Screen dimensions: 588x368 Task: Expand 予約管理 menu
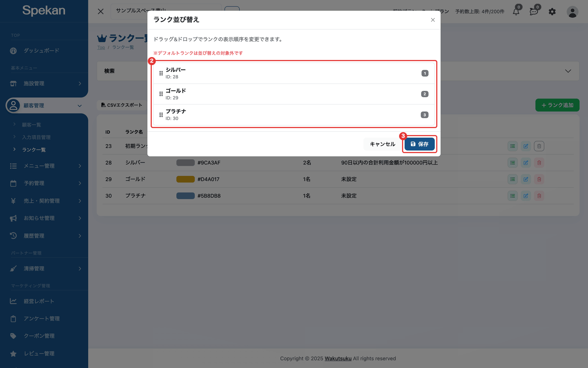point(44,183)
